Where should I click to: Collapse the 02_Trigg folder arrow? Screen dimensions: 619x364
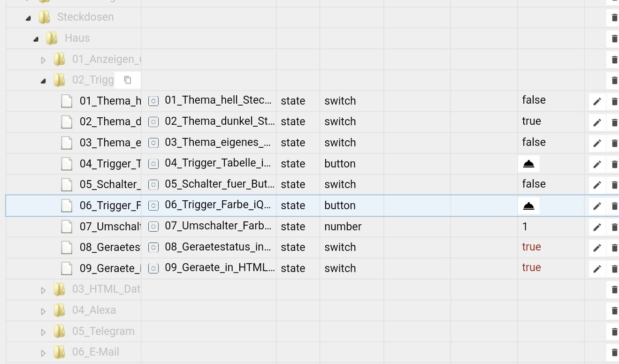pos(43,81)
